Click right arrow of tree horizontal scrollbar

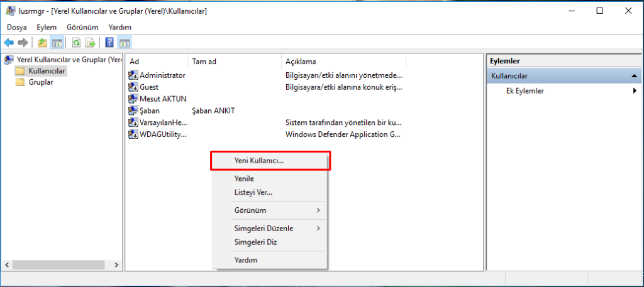[116, 265]
